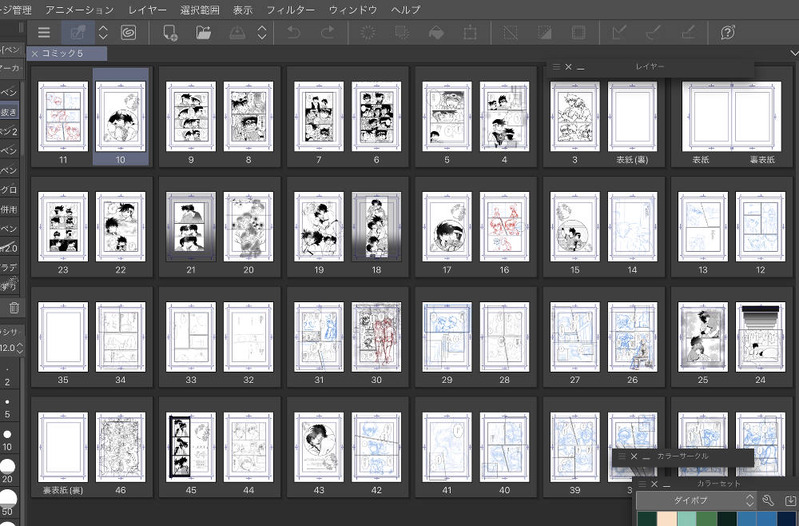
Task: Open the help question mark icon
Action: 728,33
